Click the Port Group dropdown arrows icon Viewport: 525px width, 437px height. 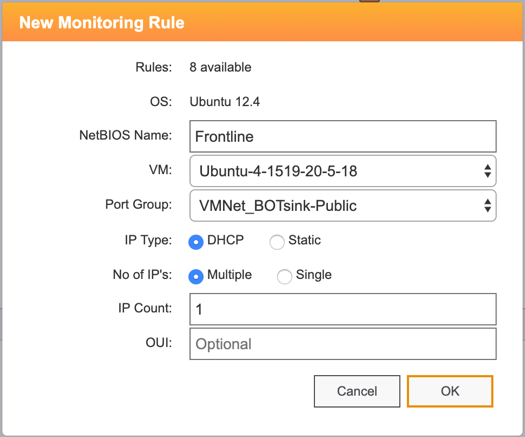tap(488, 206)
